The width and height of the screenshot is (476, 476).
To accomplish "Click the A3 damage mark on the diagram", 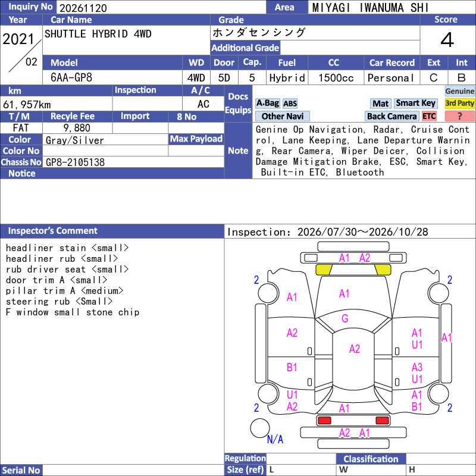I will 417,367.
